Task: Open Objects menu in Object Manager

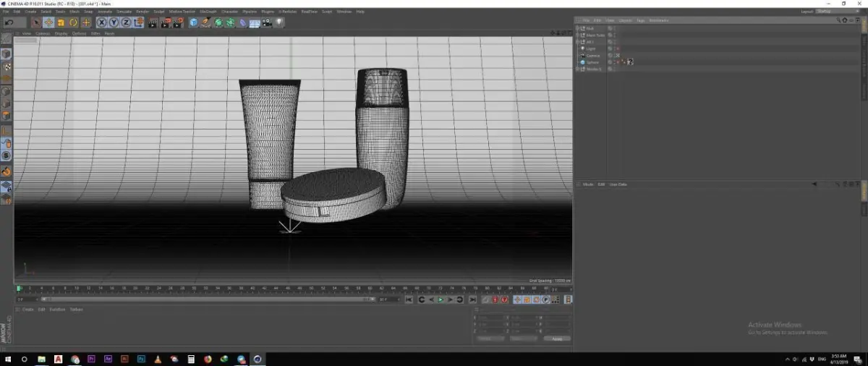Action: [x=625, y=20]
